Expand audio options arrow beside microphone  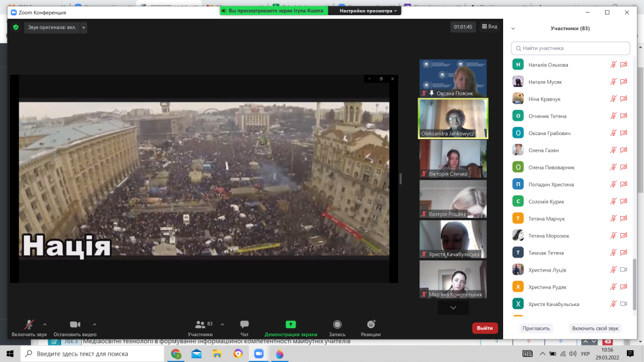(x=45, y=324)
